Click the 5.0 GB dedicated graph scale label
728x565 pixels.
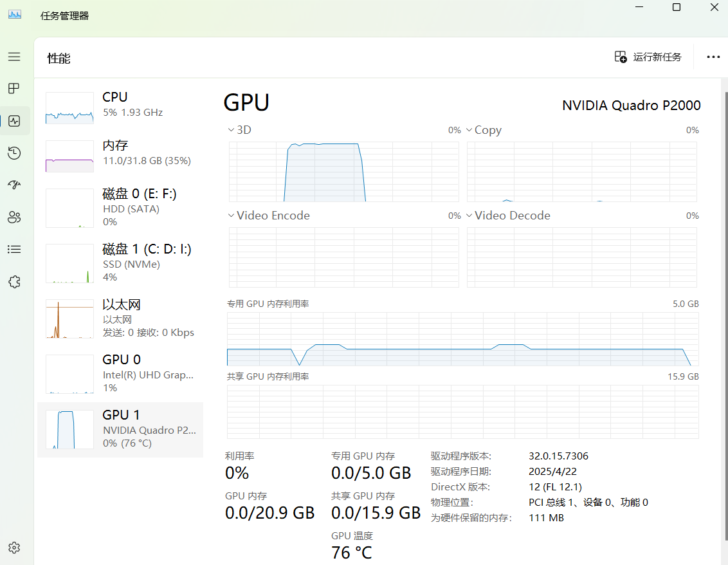(686, 304)
